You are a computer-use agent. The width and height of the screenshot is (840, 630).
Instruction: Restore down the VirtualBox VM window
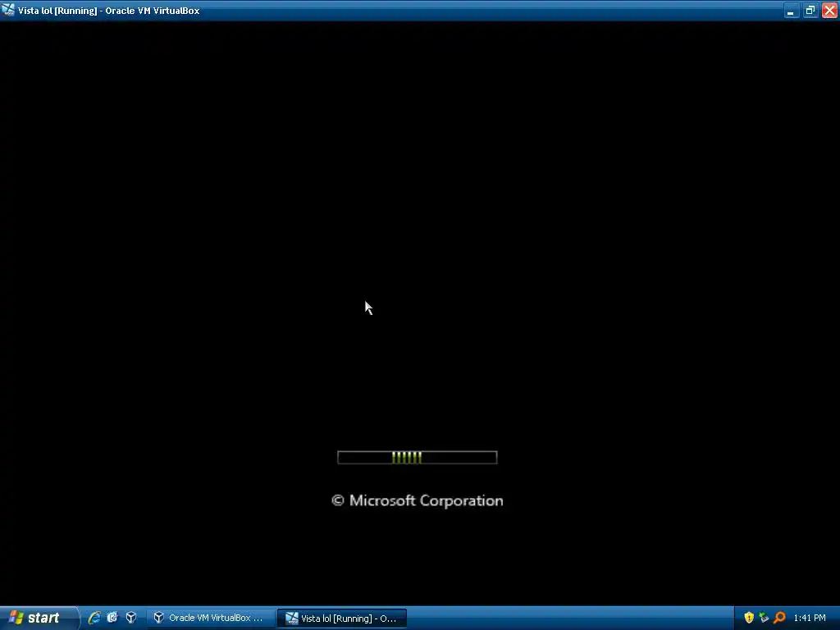pos(810,10)
